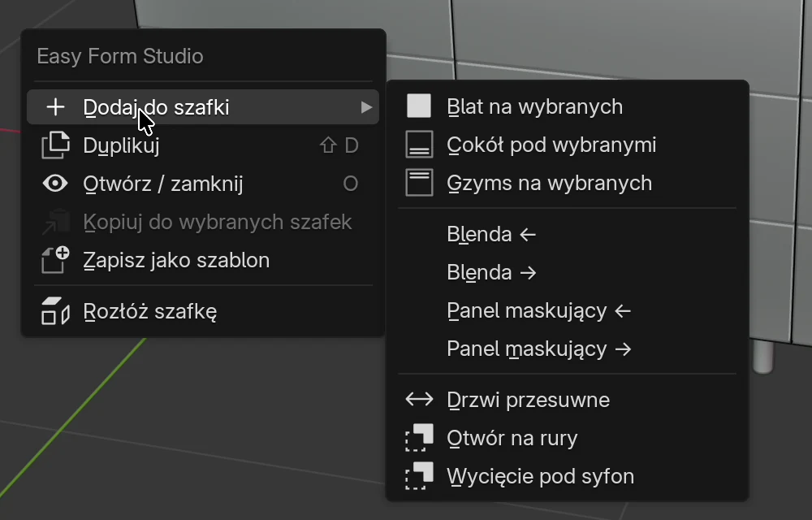Click the Easy Form Studio menu title

point(120,56)
